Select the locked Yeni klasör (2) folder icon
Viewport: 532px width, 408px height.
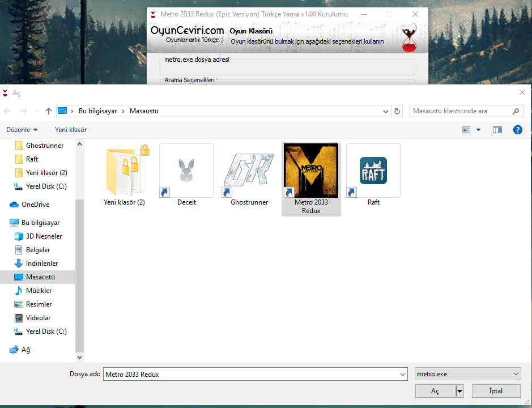(126, 171)
